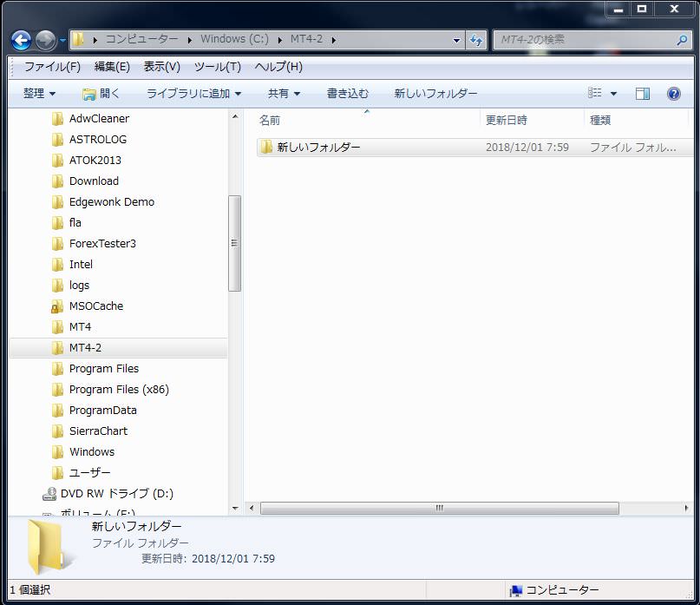Expand the 整理 dropdown menu
Screen dimensions: 700x605
pos(39,94)
